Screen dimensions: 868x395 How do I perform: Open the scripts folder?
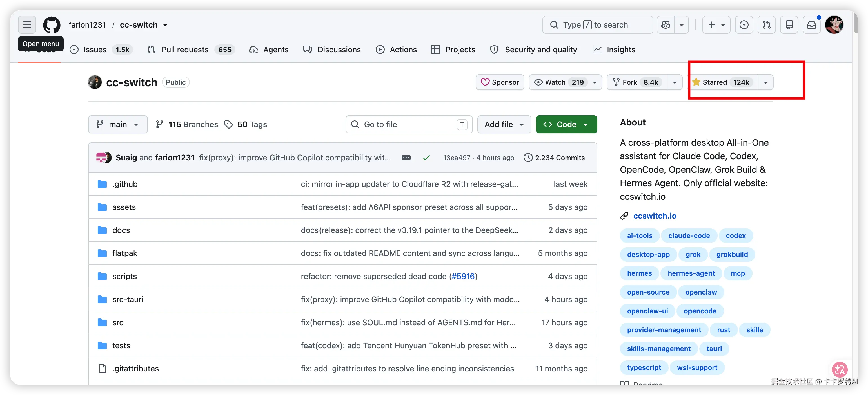pyautogui.click(x=125, y=276)
